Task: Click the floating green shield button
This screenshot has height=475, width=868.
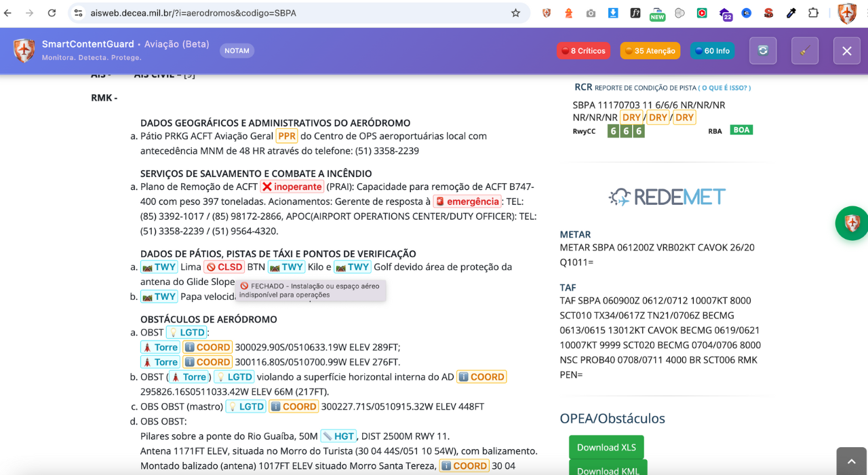Action: click(x=852, y=223)
